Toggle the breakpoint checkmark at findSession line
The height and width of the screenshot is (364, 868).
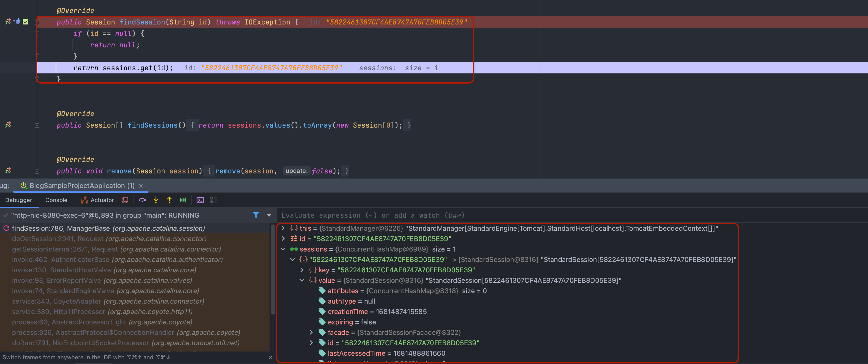point(26,22)
